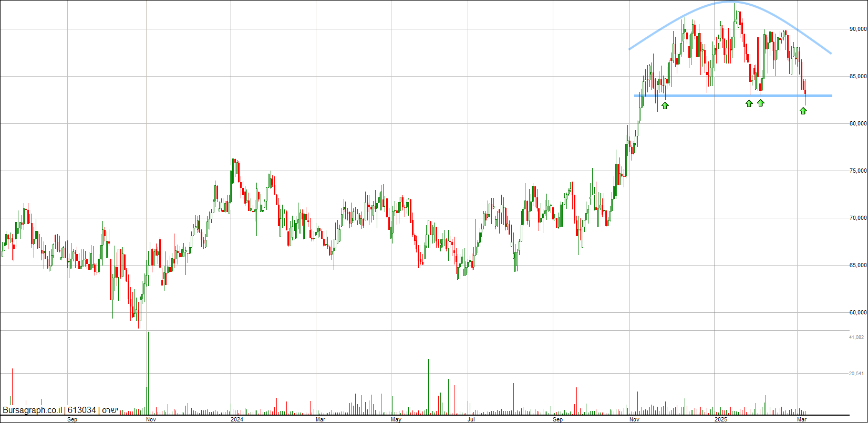
Task: Select the horizontal blue support line
Action: click(733, 96)
